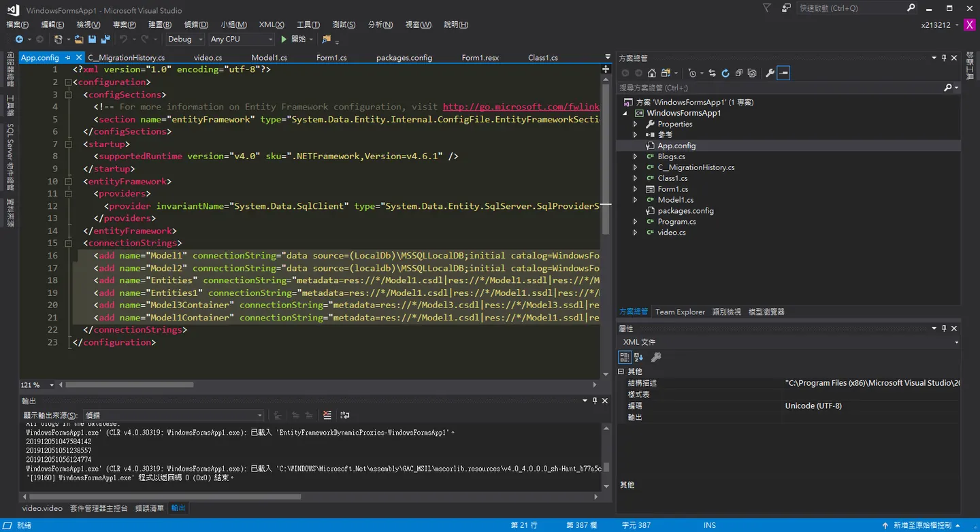Screen dimensions: 980x532
Task: Click the Solution Explorer search field
Action: tap(780, 88)
